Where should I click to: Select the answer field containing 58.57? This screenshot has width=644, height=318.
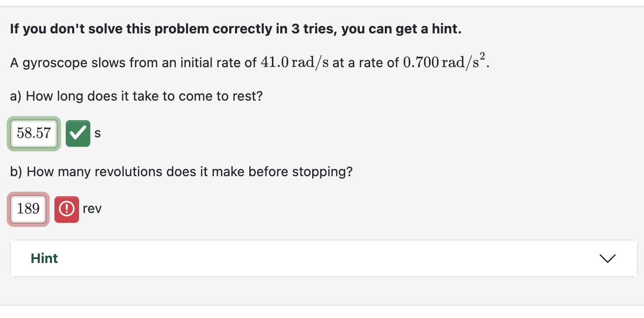point(33,133)
